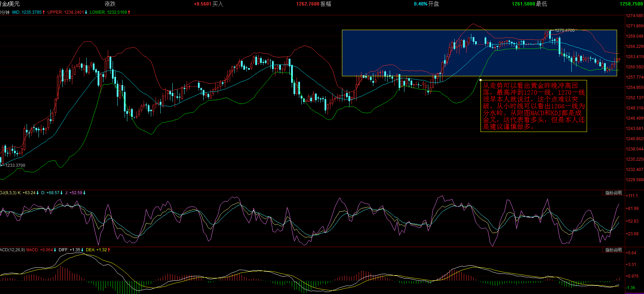
Task: Click the MACD(12,26,9) indicator label
Action: point(12,250)
